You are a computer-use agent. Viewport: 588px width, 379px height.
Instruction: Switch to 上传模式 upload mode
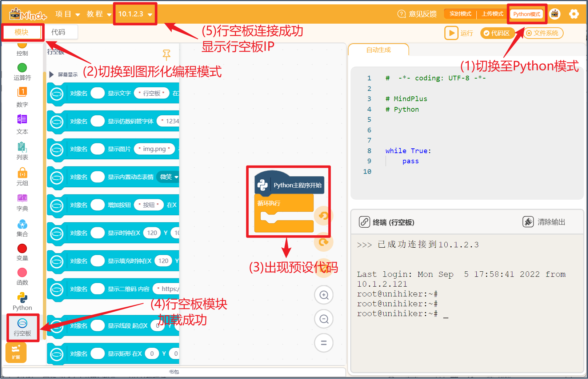(492, 14)
